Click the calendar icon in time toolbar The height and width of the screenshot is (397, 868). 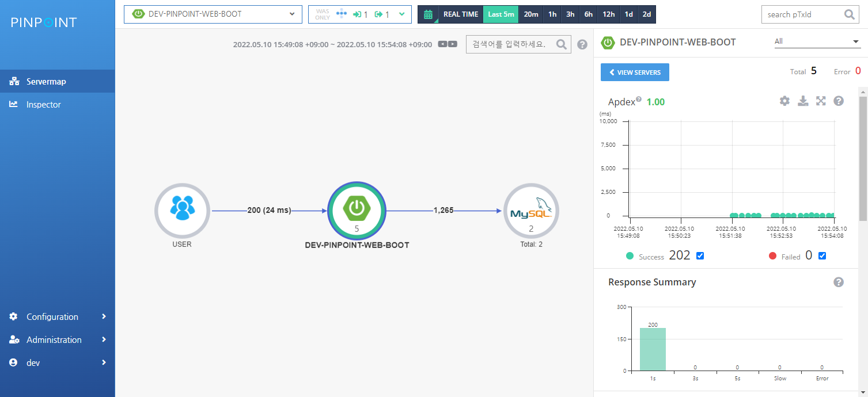pos(428,14)
